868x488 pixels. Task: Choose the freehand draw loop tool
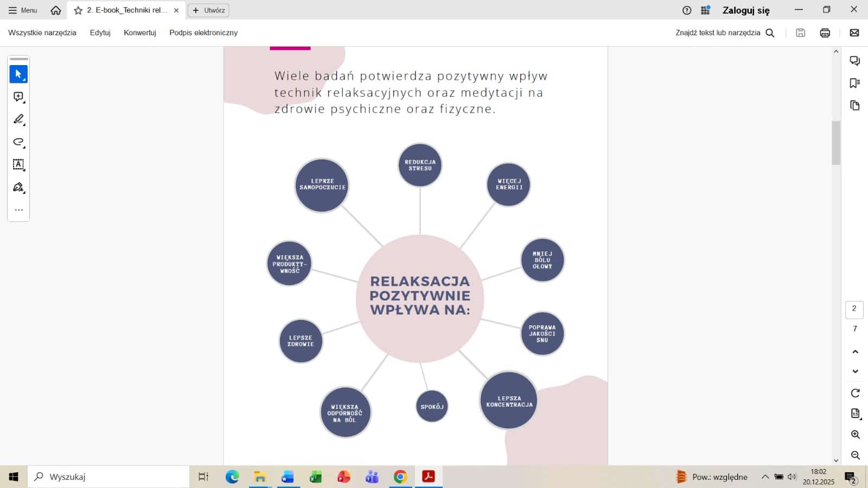click(x=18, y=142)
